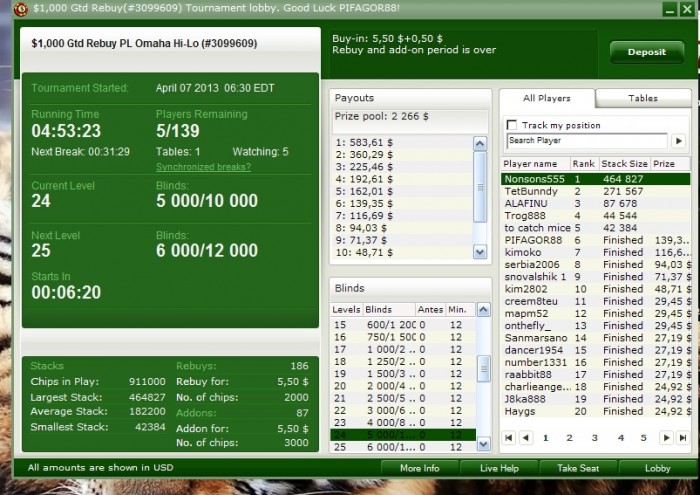Select player Haygs row
This screenshot has width=700, height=495.
(x=596, y=411)
